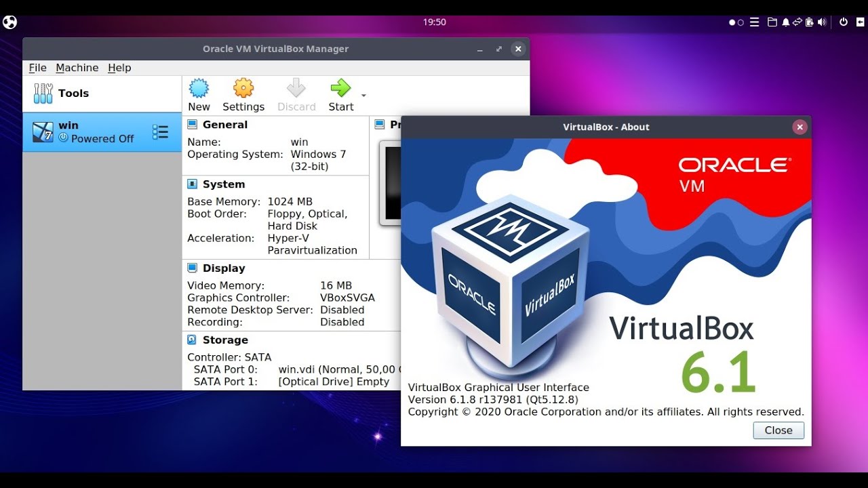Click Remote Desktop Server Disabled value
This screenshot has width=868, height=488.
coord(342,310)
